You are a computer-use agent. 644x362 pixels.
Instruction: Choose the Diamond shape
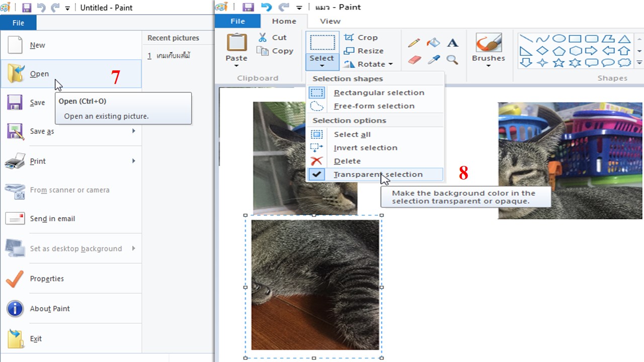point(542,51)
